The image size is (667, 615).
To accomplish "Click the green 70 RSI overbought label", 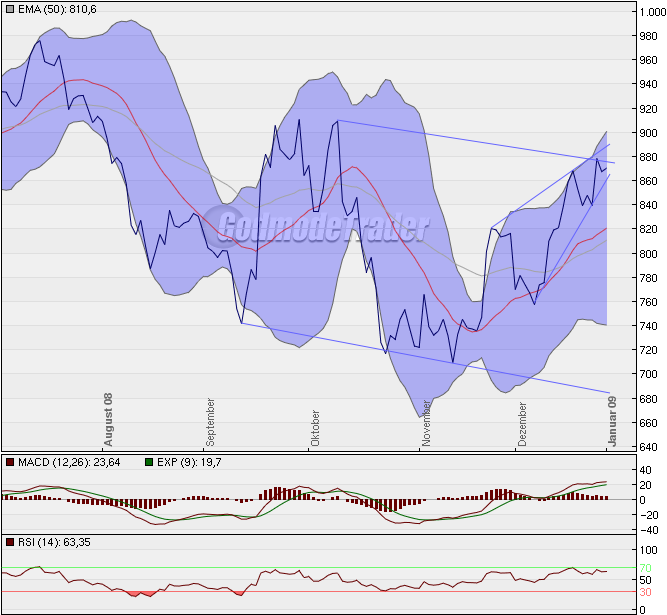I will click(x=645, y=568).
